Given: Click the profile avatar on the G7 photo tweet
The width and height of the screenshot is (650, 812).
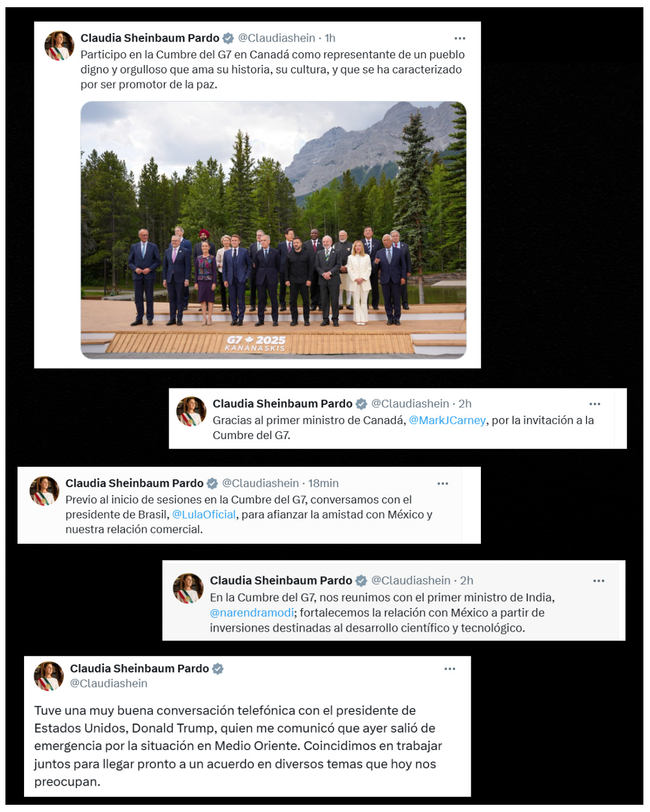Looking at the screenshot, I should click(x=59, y=46).
